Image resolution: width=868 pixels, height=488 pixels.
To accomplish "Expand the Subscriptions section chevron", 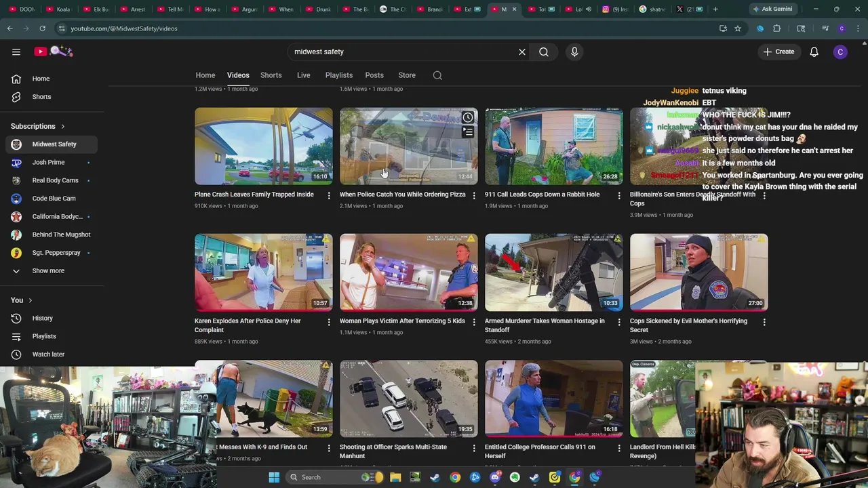I will [x=63, y=127].
